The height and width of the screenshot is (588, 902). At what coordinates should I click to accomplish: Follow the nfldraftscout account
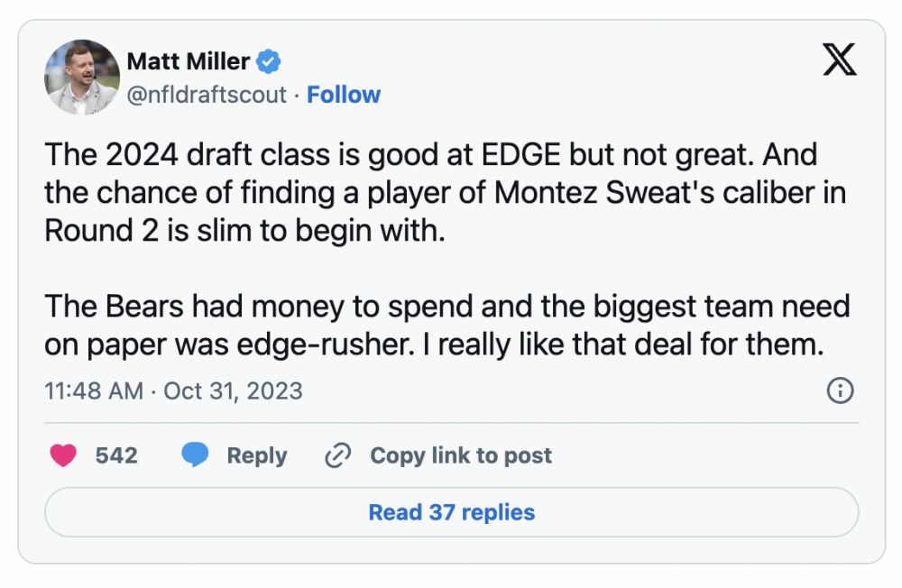pyautogui.click(x=344, y=95)
